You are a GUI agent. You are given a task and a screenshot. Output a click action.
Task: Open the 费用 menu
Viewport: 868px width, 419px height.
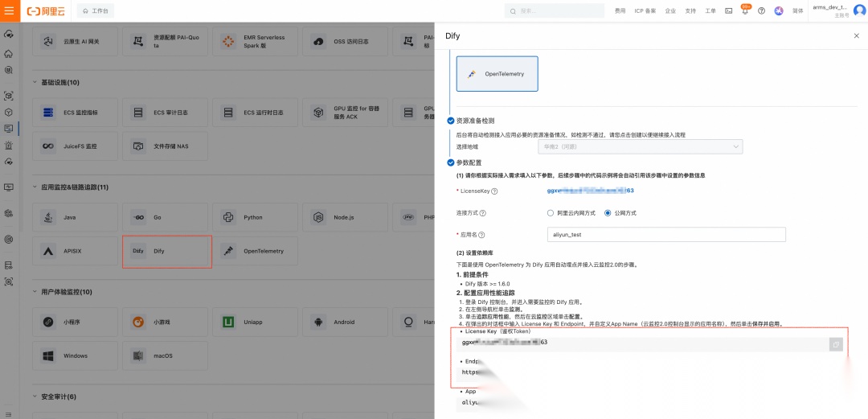point(620,11)
